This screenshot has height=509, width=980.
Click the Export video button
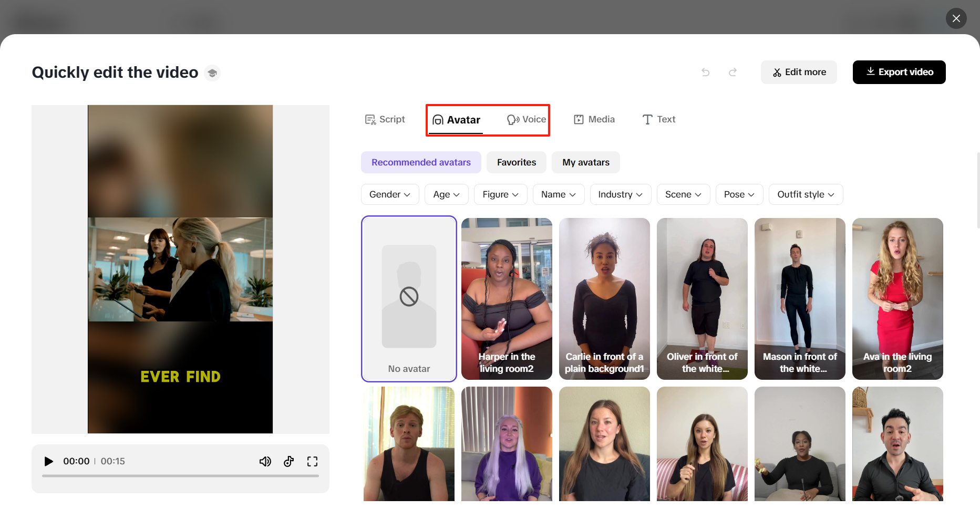coord(899,72)
